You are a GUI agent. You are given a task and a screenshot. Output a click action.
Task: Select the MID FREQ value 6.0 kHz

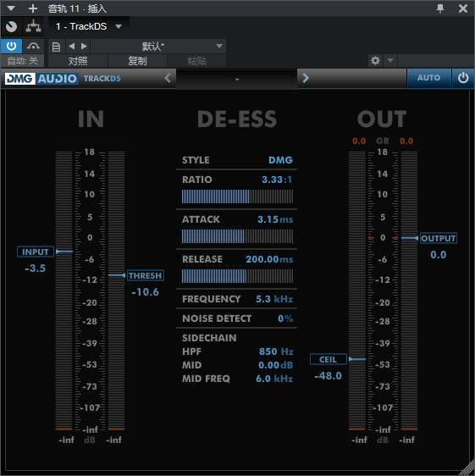coord(274,379)
